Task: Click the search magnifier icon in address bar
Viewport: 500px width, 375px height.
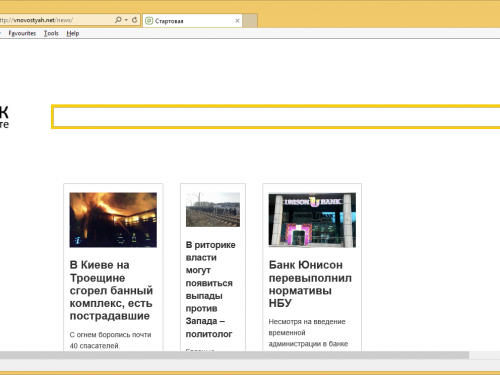Action: pyautogui.click(x=118, y=20)
